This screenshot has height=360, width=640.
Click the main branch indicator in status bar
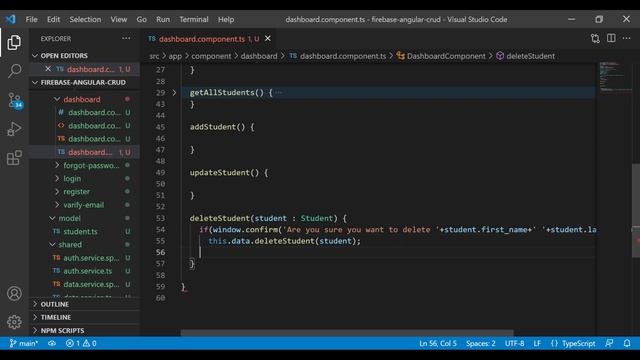point(24,343)
